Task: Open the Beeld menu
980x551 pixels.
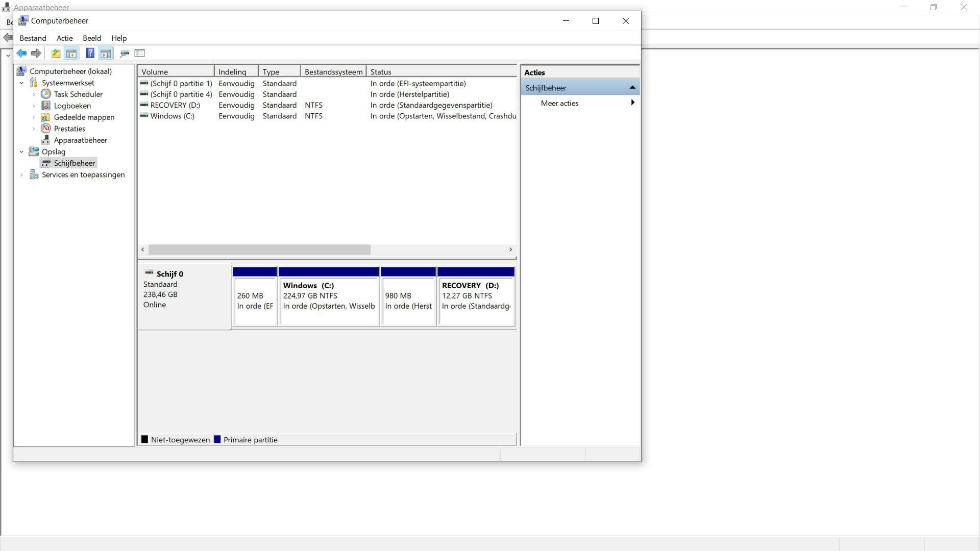Action: 92,38
